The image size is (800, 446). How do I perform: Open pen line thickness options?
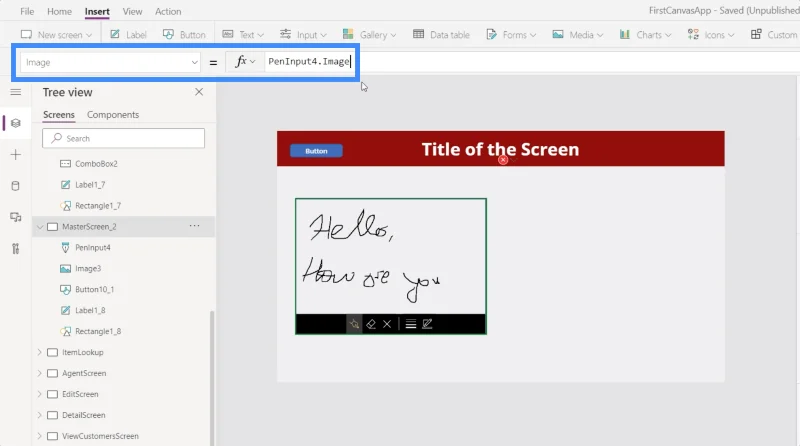tap(411, 324)
